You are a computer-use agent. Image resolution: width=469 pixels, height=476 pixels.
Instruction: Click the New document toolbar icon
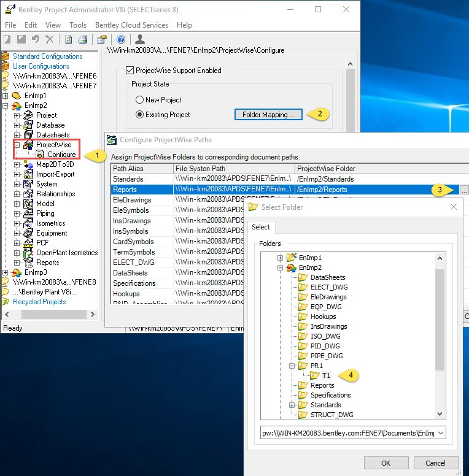pos(7,39)
